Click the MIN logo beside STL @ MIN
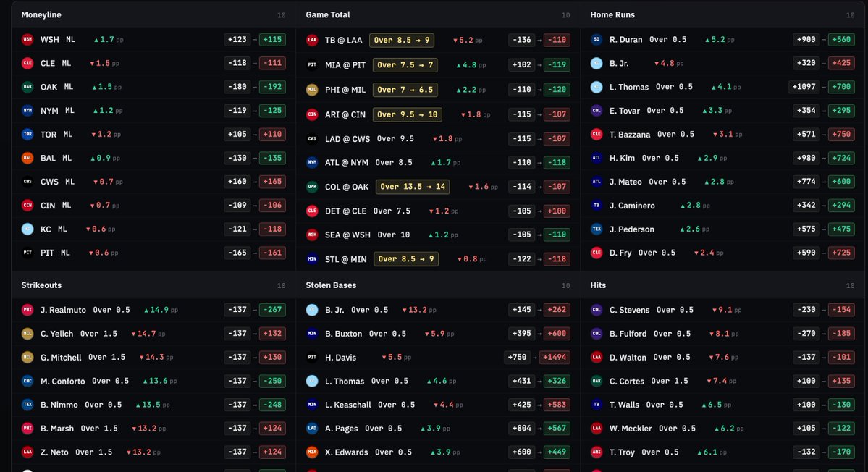Image resolution: width=868 pixels, height=472 pixels. [x=312, y=259]
